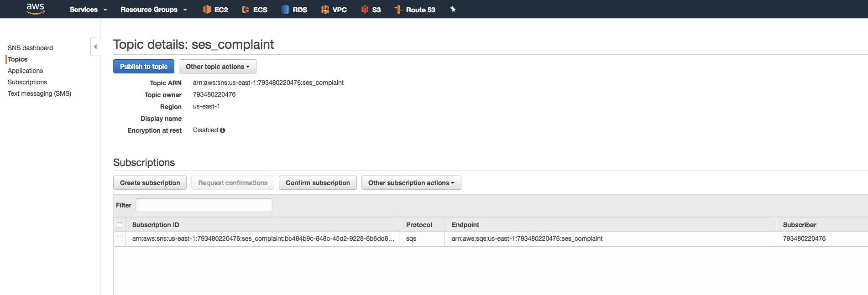Open the Other topic actions dropdown

point(217,67)
